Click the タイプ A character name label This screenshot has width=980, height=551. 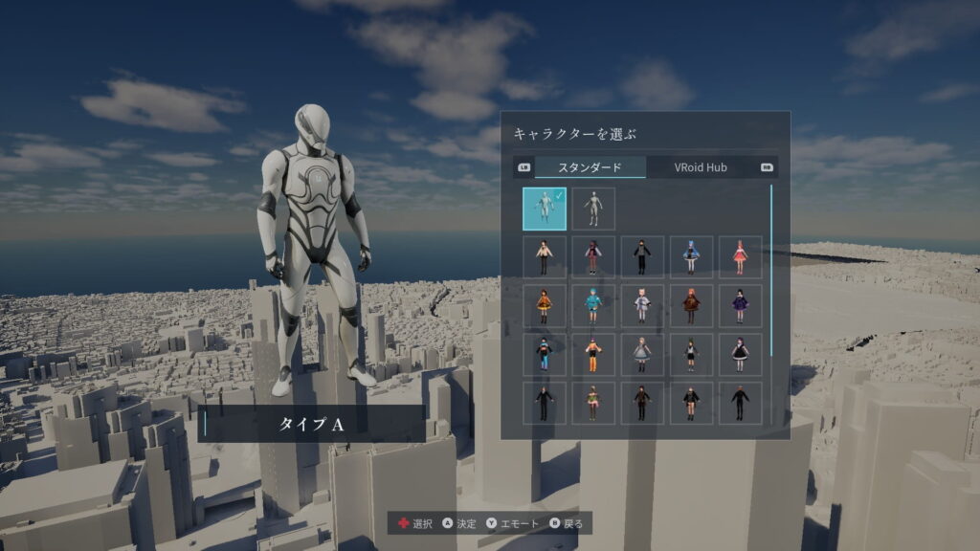click(311, 424)
